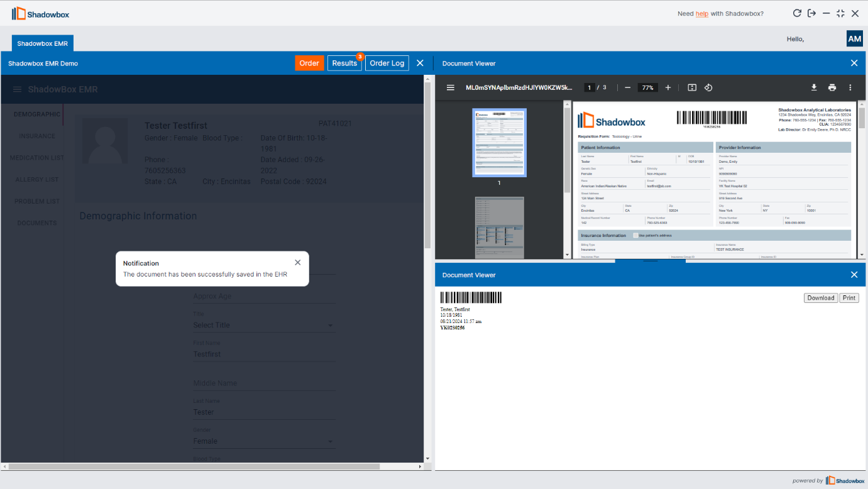The height and width of the screenshot is (489, 868).
Task: Open the Gender dropdown showing Female
Action: click(264, 441)
